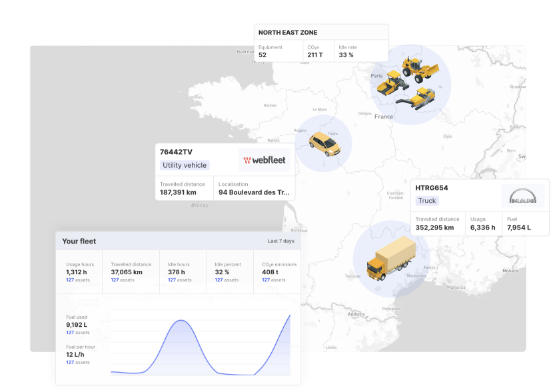Screen dimensions: 557x392
Task: Click the yellow truck icon near Montpellier
Action: pos(390,258)
